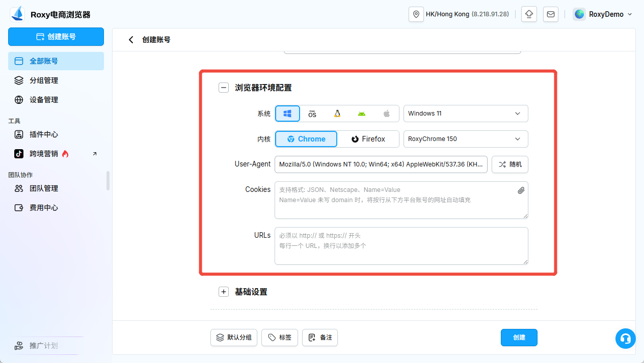
Task: Click the 设备管理 globe icon
Action: click(19, 100)
